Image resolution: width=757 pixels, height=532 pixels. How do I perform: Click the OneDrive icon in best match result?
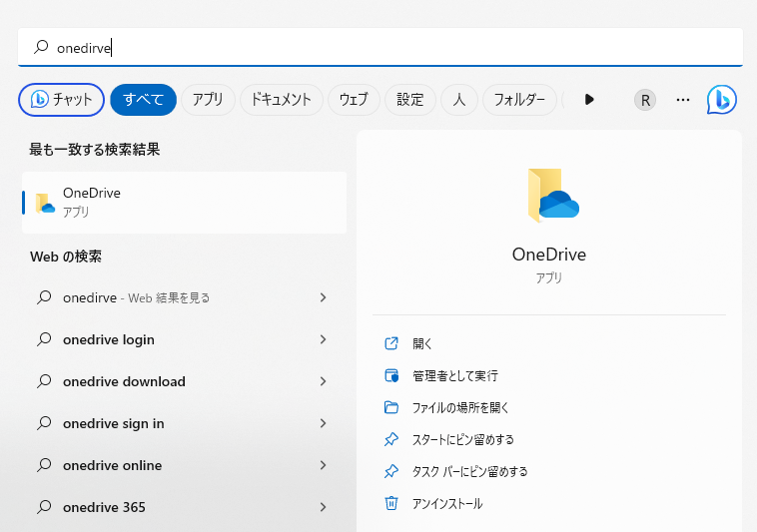coord(45,203)
